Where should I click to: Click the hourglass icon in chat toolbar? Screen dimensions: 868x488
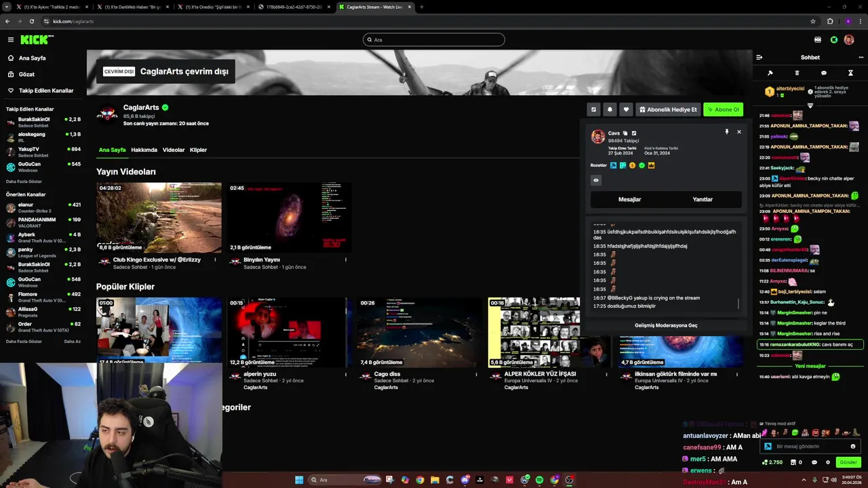(850, 73)
